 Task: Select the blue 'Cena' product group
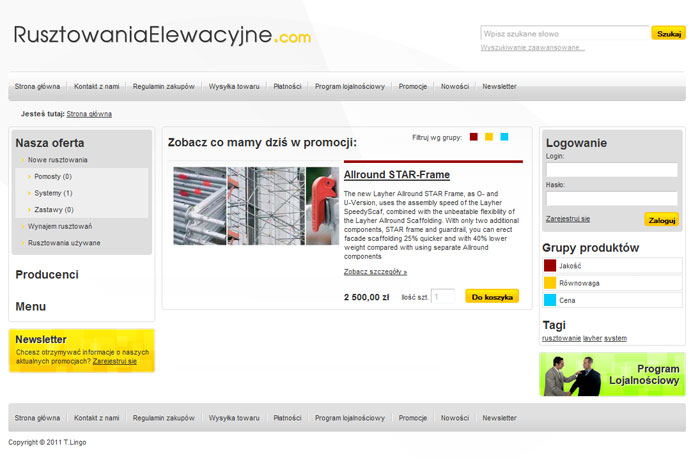tap(612, 300)
